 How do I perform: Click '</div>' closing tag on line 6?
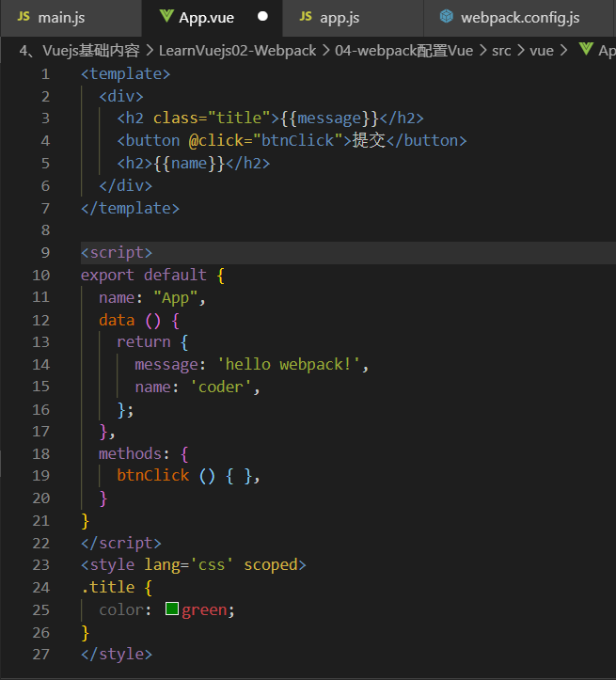pyautogui.click(x=126, y=186)
